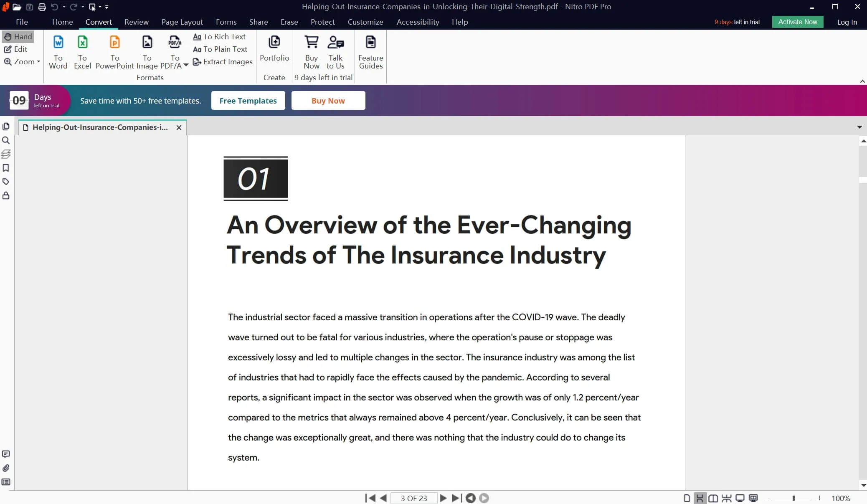Open the To PDF/A dropdown arrow
Viewport: 867px width, 504px height.
point(186,66)
